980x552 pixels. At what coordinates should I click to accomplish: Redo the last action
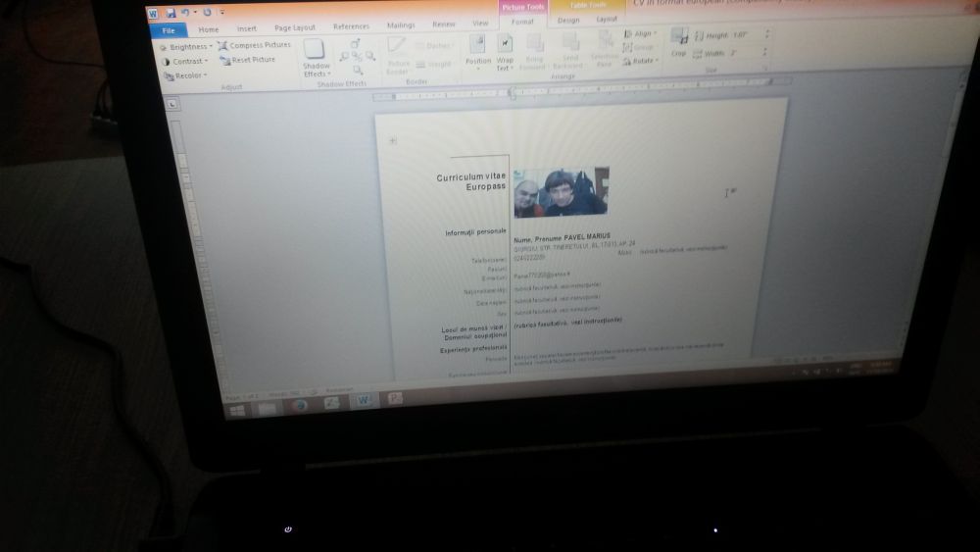(207, 13)
